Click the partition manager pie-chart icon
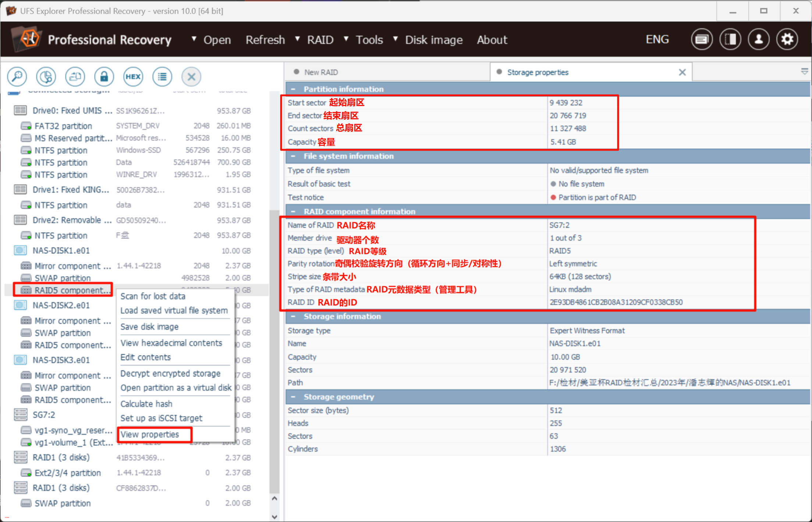 46,77
